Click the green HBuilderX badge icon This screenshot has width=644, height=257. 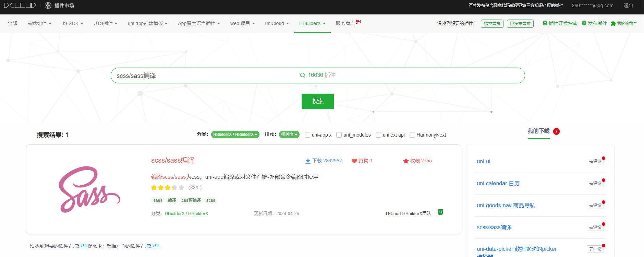point(440,212)
